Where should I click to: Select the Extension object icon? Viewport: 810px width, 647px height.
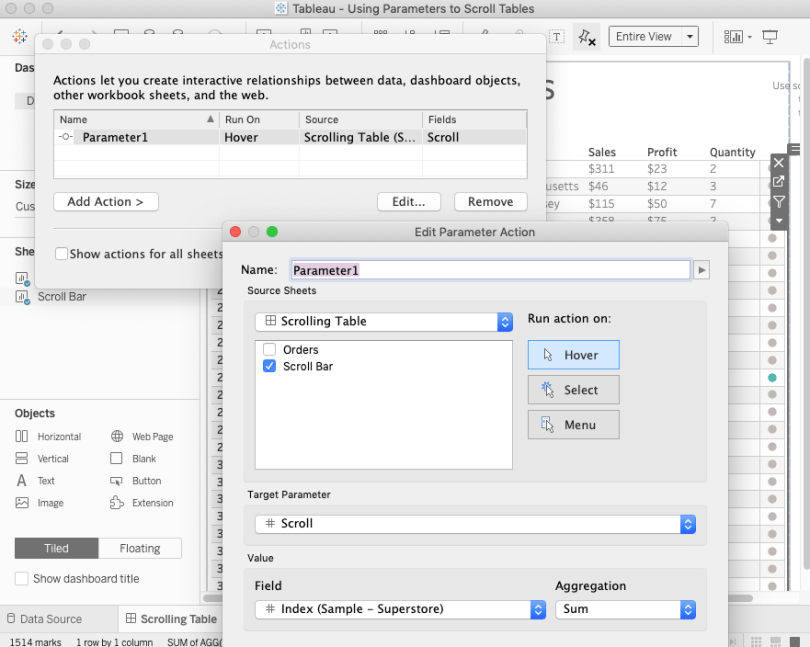[x=117, y=503]
